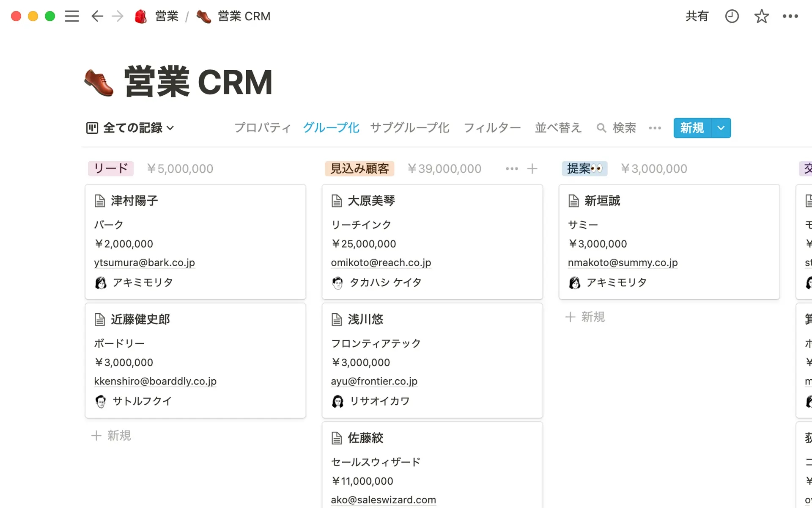Star the 営業 CRM page as favorite
812x508 pixels.
click(x=761, y=16)
